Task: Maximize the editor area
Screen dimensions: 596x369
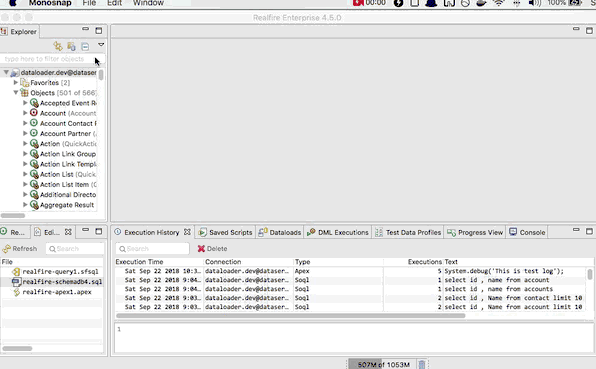Action: point(589,30)
